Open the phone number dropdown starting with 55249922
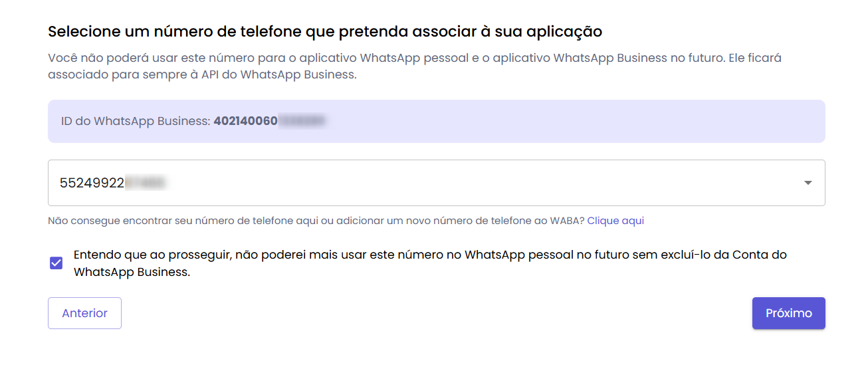Viewport: 868px width, 377px height. tap(93, 183)
